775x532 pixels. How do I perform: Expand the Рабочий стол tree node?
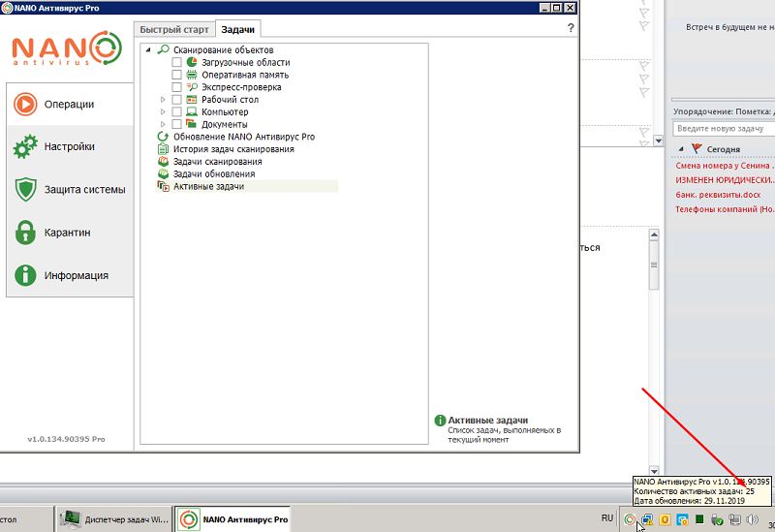click(163, 100)
